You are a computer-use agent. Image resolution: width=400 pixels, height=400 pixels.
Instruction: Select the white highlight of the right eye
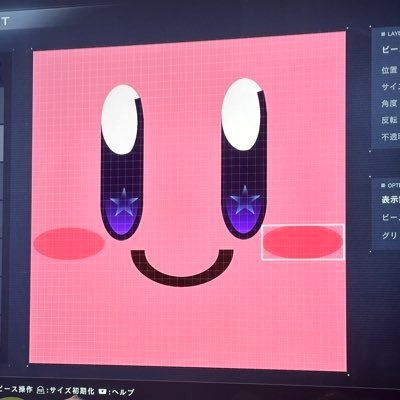coord(241,114)
